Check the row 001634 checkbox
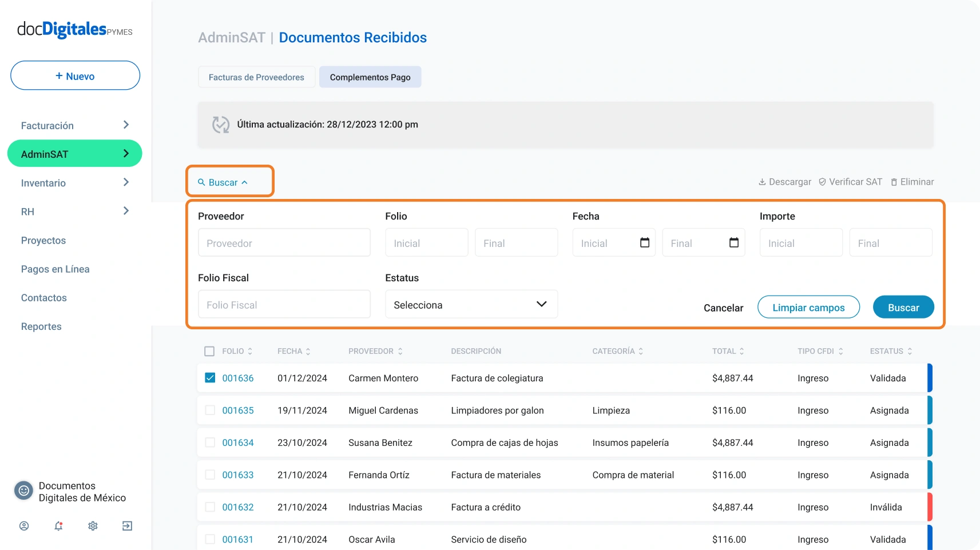The width and height of the screenshot is (980, 550). pyautogui.click(x=210, y=443)
